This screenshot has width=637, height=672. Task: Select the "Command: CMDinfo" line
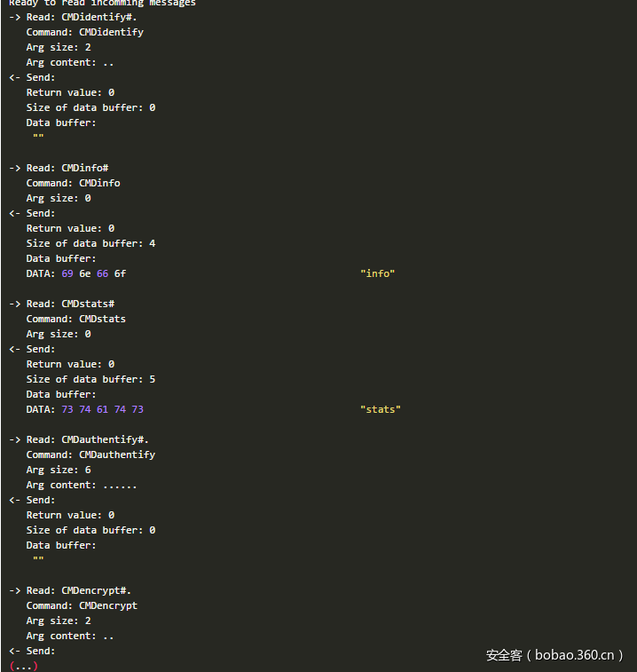click(x=73, y=183)
